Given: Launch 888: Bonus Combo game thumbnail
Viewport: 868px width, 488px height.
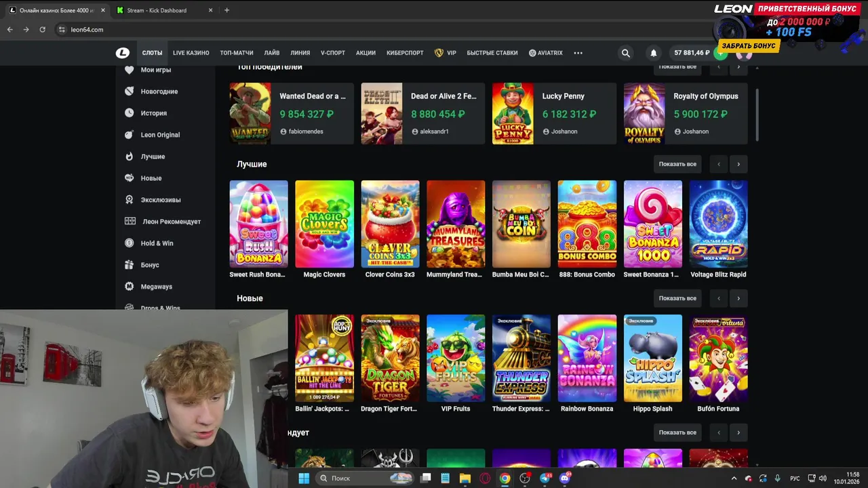Looking at the screenshot, I should (x=587, y=224).
